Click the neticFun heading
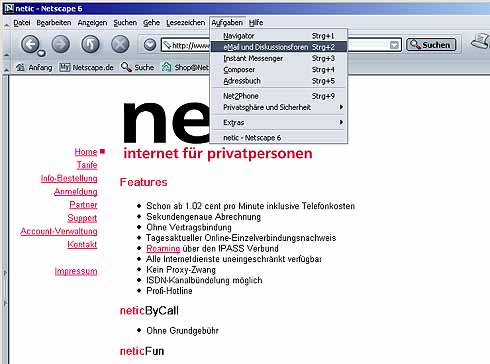The image size is (490, 364). pos(142,351)
